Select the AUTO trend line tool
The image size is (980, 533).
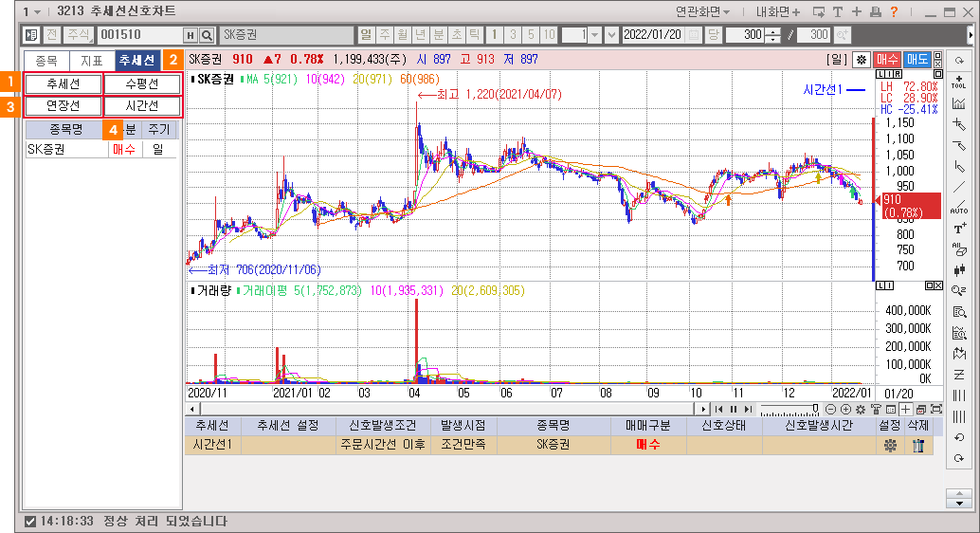pyautogui.click(x=959, y=208)
